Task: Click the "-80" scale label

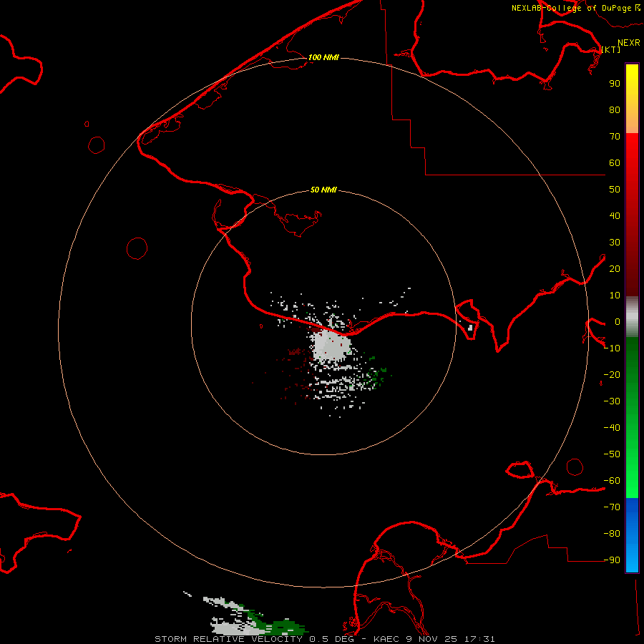Action: 612,534
